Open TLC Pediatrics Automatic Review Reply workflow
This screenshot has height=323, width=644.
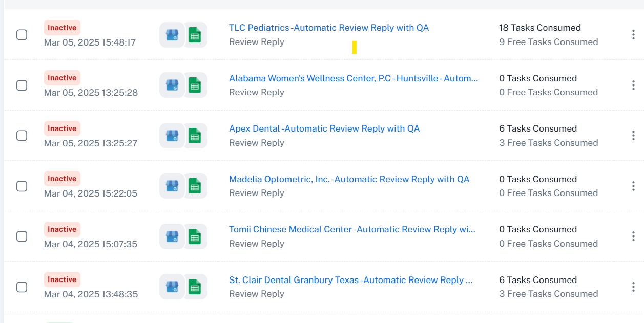click(329, 28)
